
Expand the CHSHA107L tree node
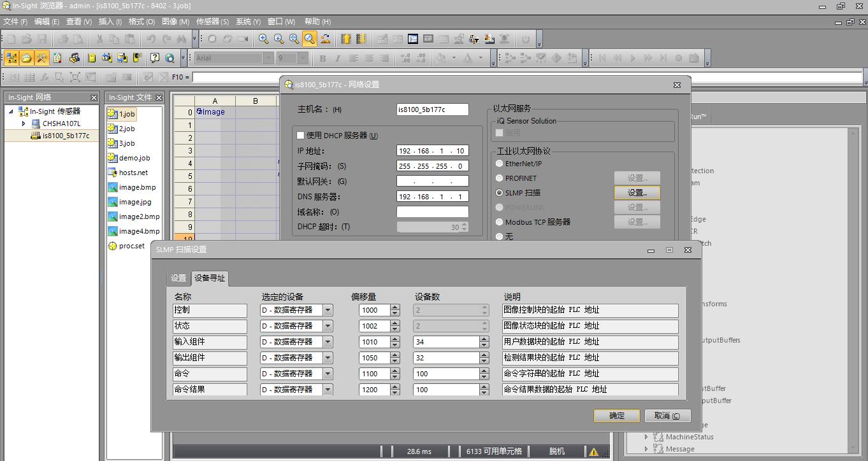point(24,124)
